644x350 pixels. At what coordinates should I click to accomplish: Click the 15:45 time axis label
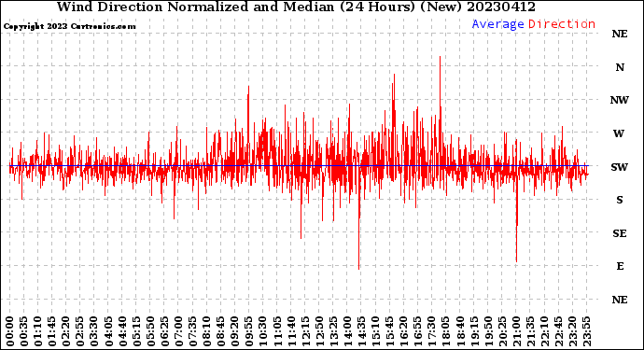pos(390,331)
